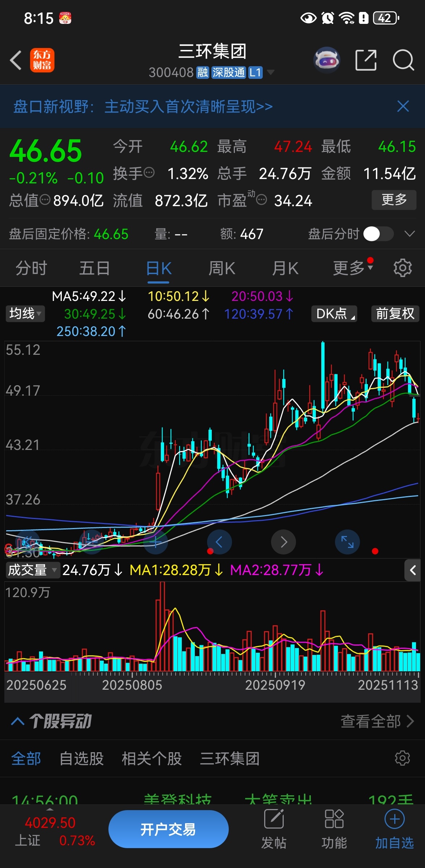
Task: Tap the 融 margin badge
Action: pyautogui.click(x=203, y=72)
